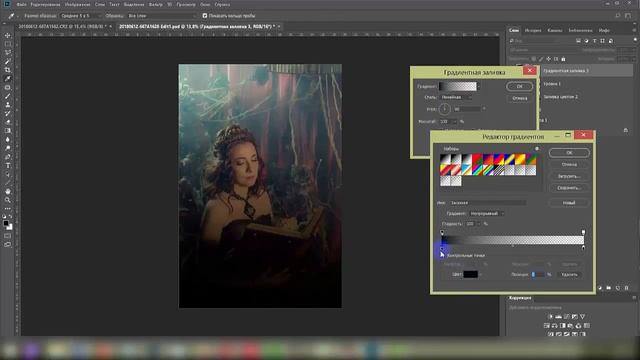The width and height of the screenshot is (640, 360).
Task: Open the Image menu
Action: tap(77, 4)
